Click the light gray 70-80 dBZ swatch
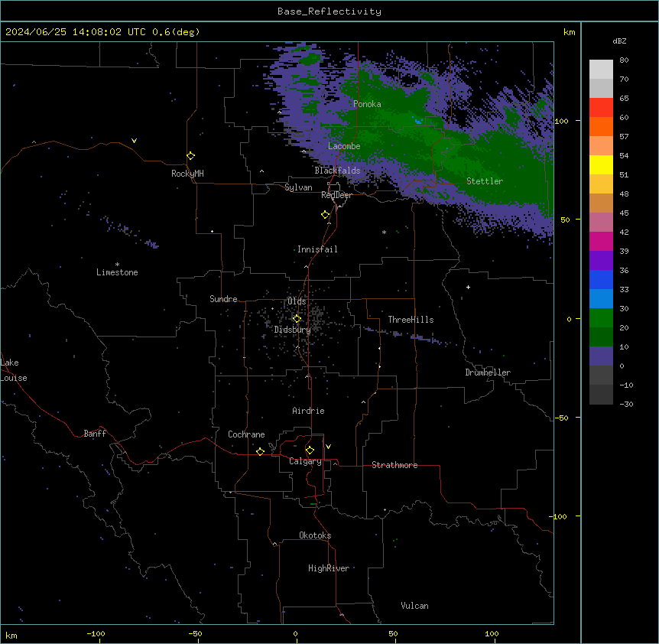Screen dimensions: 659x644 601,70
